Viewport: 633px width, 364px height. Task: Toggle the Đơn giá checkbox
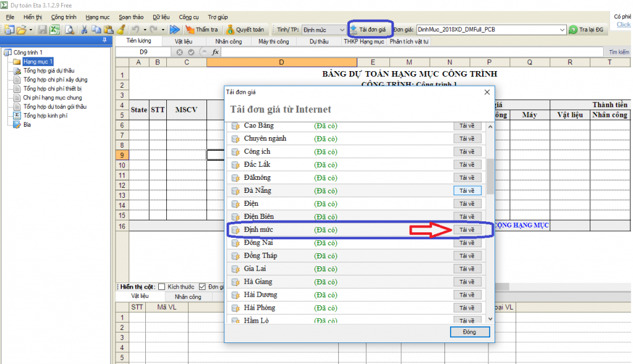[202, 287]
